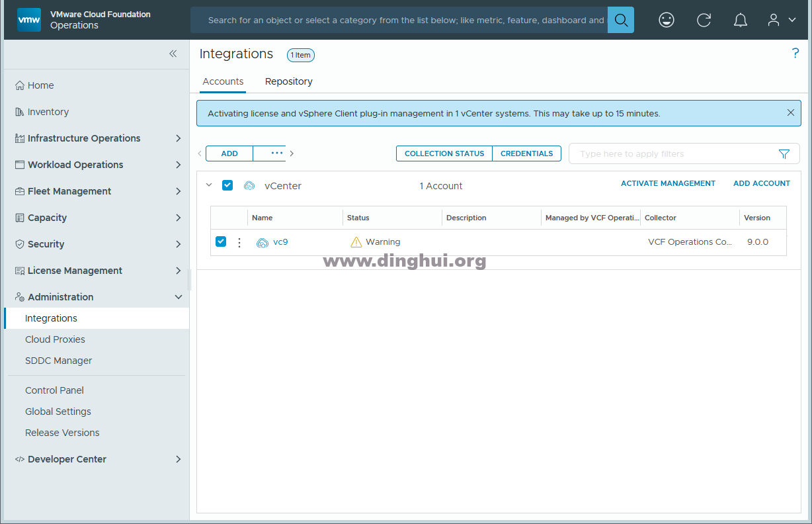Click the CREDENTIALS button

(527, 153)
